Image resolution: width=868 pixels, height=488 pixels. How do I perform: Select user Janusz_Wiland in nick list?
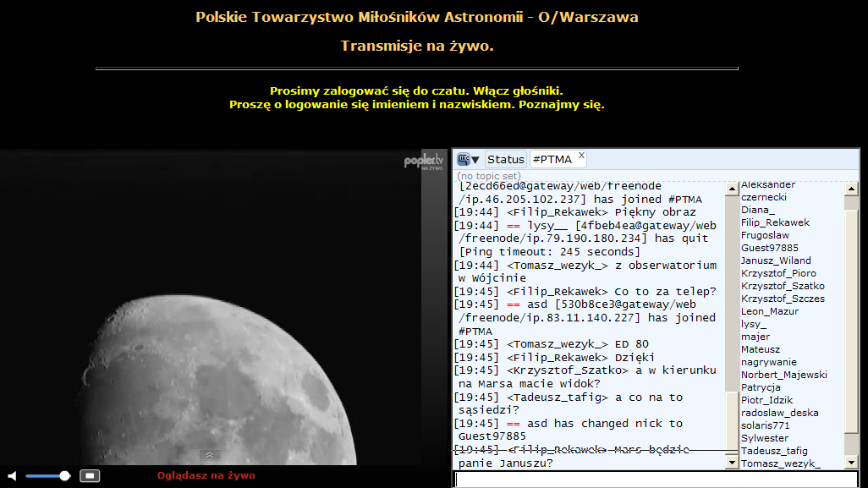coord(776,260)
